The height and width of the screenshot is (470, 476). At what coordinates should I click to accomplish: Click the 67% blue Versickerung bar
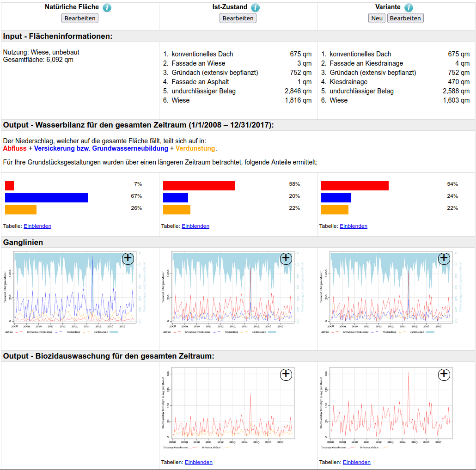(47, 198)
